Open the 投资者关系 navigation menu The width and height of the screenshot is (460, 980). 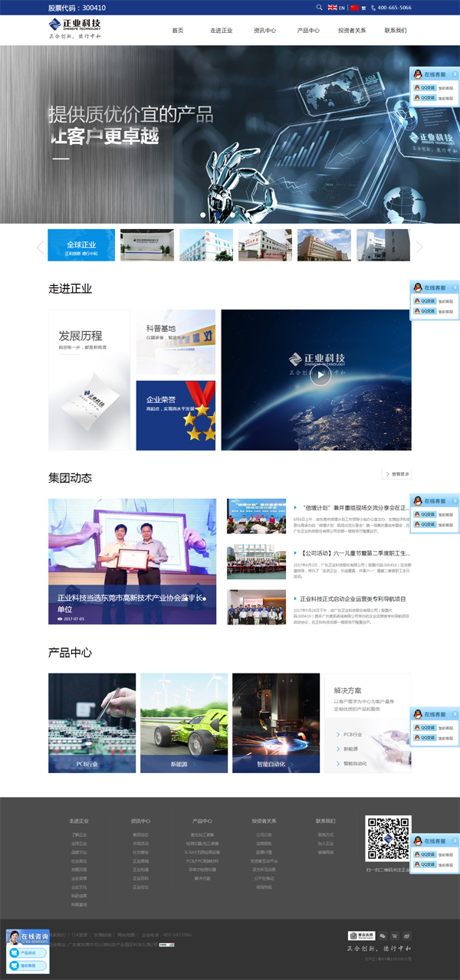tap(352, 31)
